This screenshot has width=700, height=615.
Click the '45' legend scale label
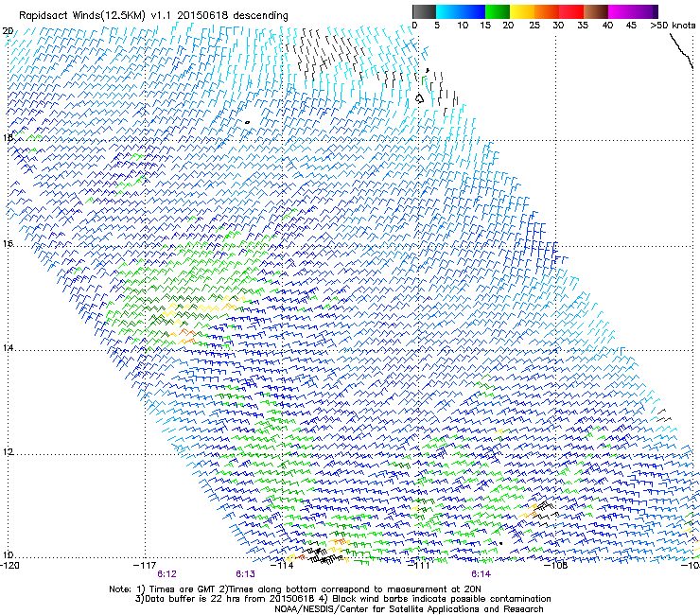631,26
